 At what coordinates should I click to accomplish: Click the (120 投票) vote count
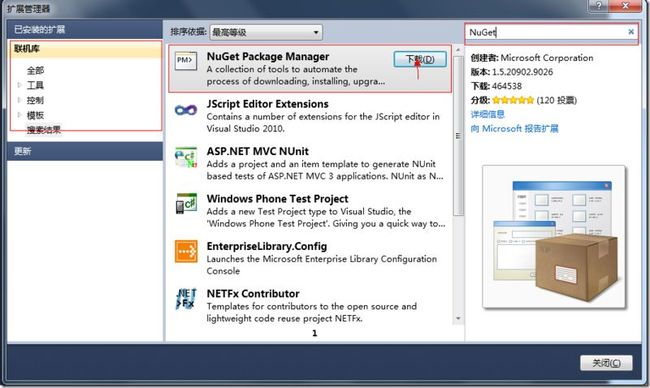[x=557, y=100]
